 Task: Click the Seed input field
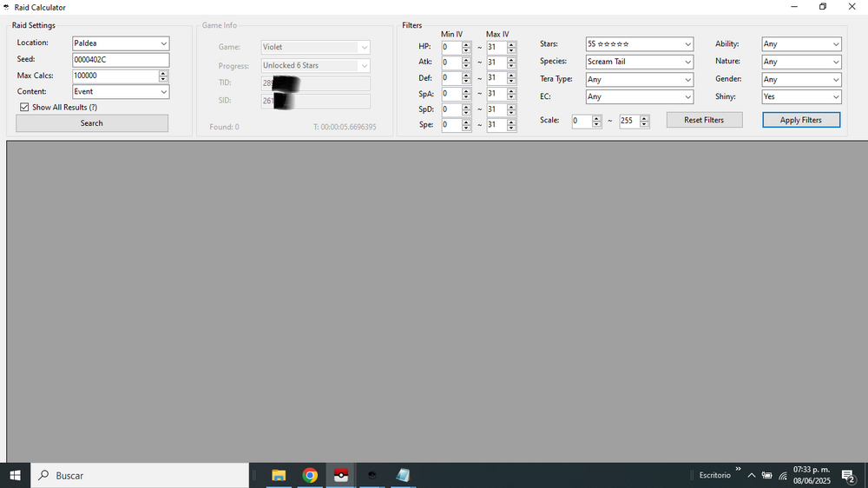[x=120, y=60]
